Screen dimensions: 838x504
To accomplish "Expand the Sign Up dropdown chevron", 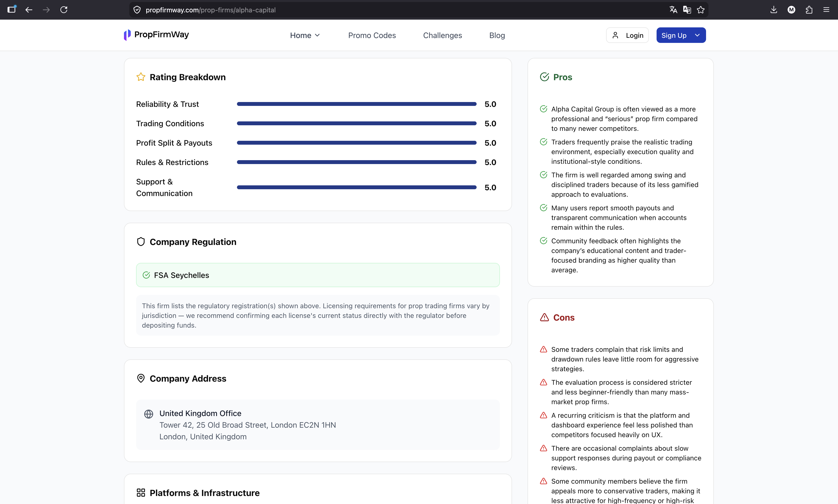I will (697, 35).
